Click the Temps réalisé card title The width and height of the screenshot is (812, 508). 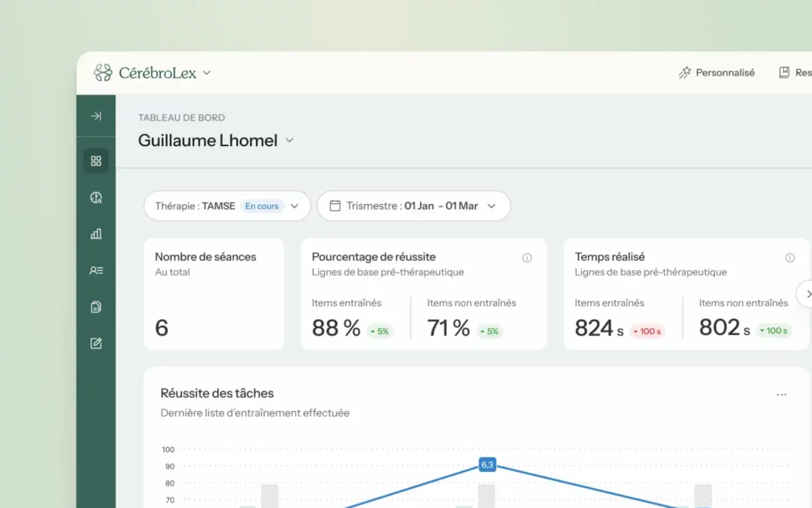coord(610,257)
